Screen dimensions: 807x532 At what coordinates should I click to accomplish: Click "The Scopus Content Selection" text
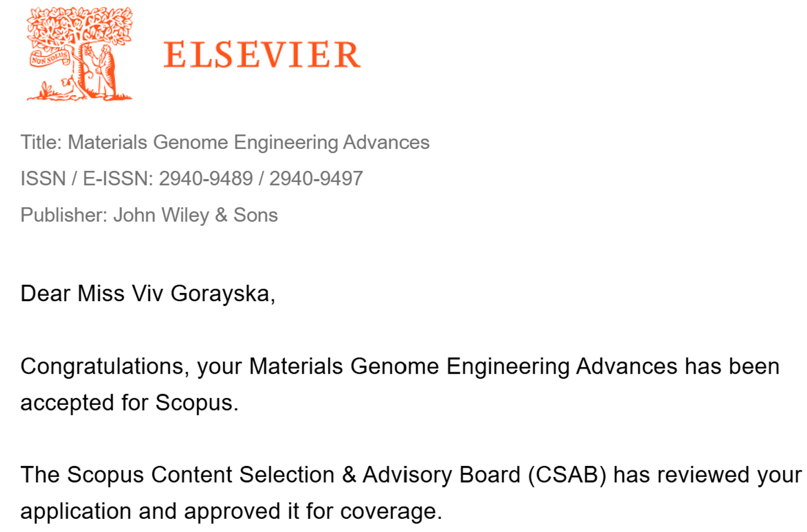point(177,475)
